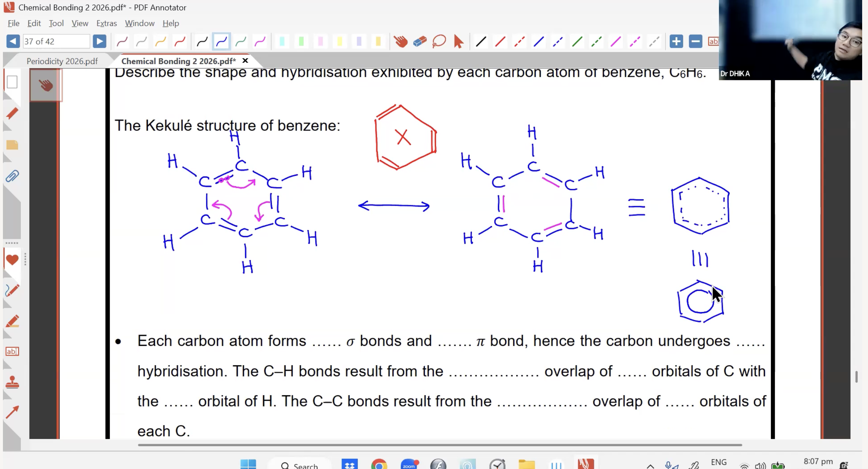Viewport: 868px width, 469px height.
Task: Pick the green solid line tool
Action: click(x=577, y=41)
